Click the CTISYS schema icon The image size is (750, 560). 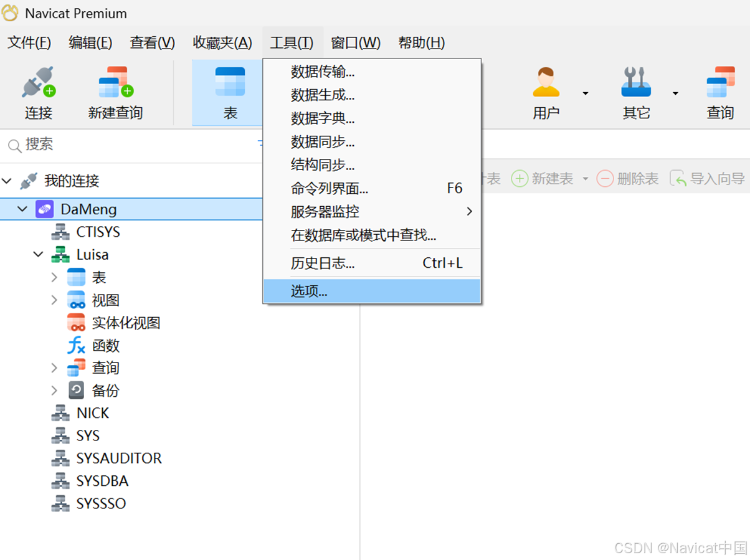60,232
